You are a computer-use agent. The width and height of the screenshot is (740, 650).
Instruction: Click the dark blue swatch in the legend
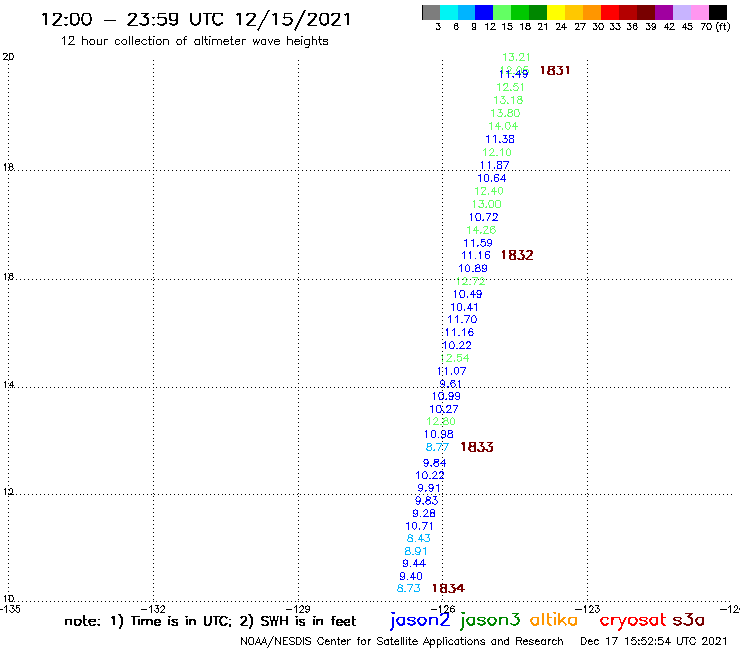click(484, 12)
